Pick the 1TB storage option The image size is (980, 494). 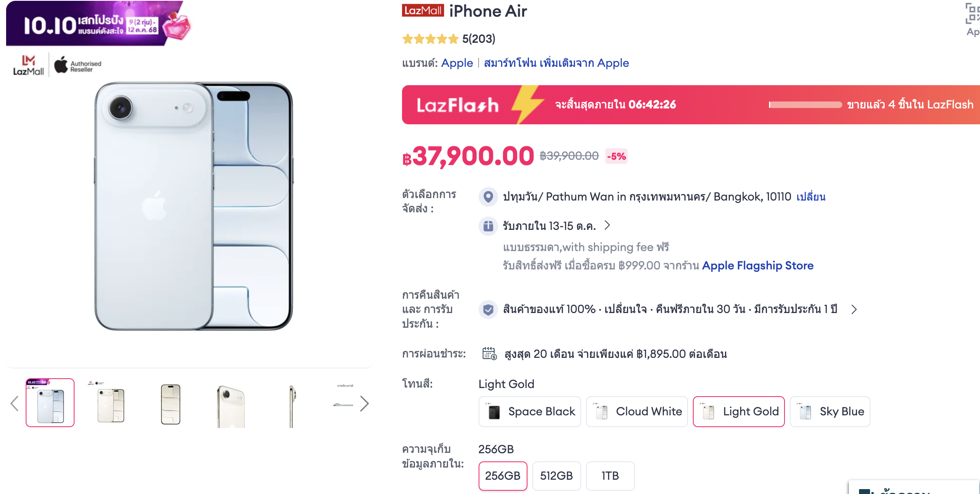tap(610, 476)
